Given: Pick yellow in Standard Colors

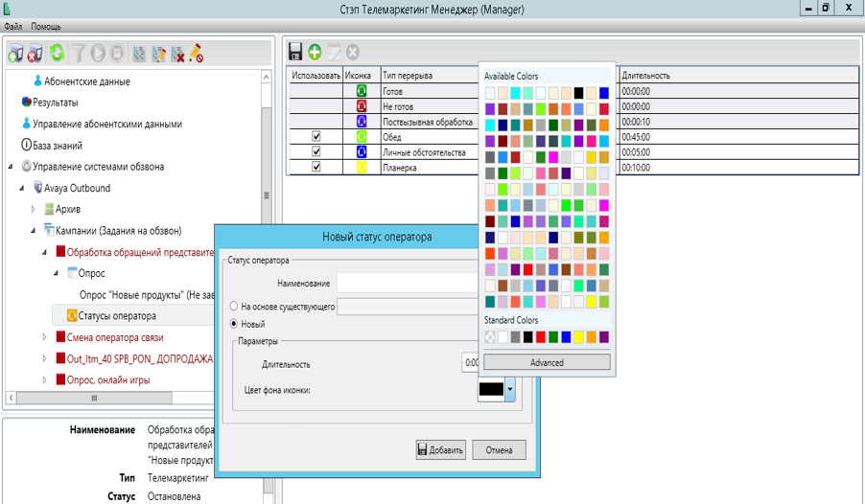Looking at the screenshot, I should 578,337.
